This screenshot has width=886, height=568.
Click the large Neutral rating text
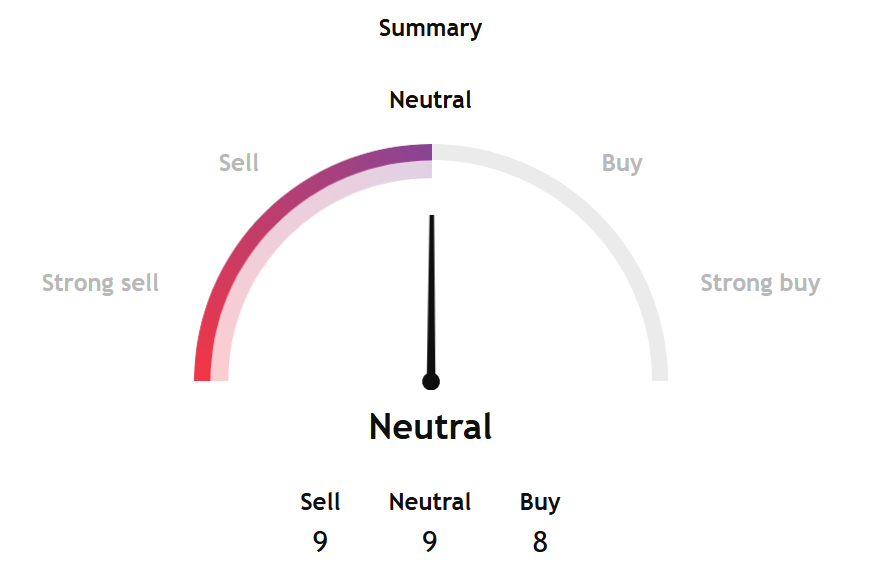[430, 427]
